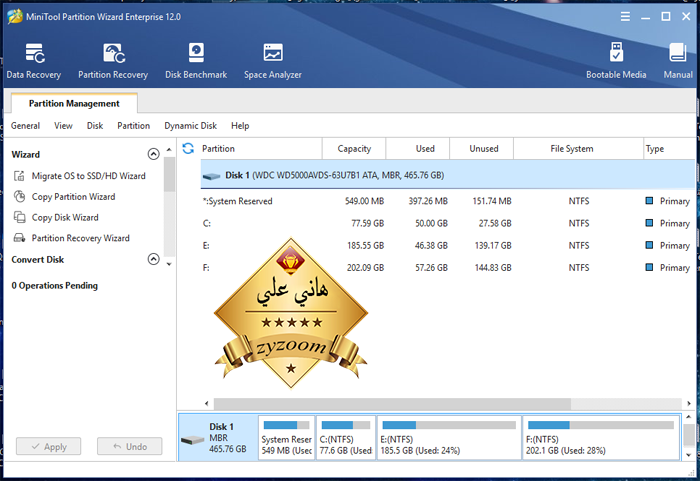Screen dimensions: 700x481
Task: Click Copy Disk Wizard icon
Action: [x=19, y=217]
